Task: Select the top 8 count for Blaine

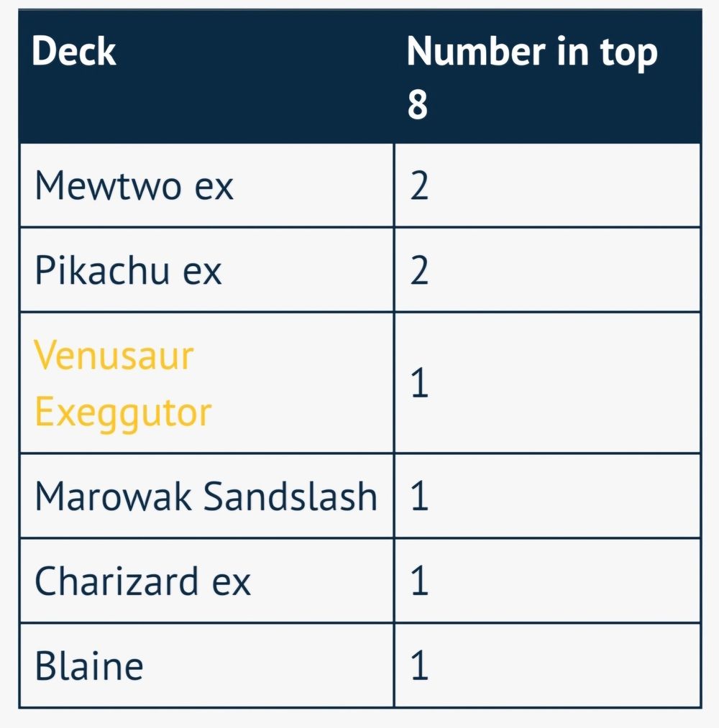Action: click(x=419, y=665)
